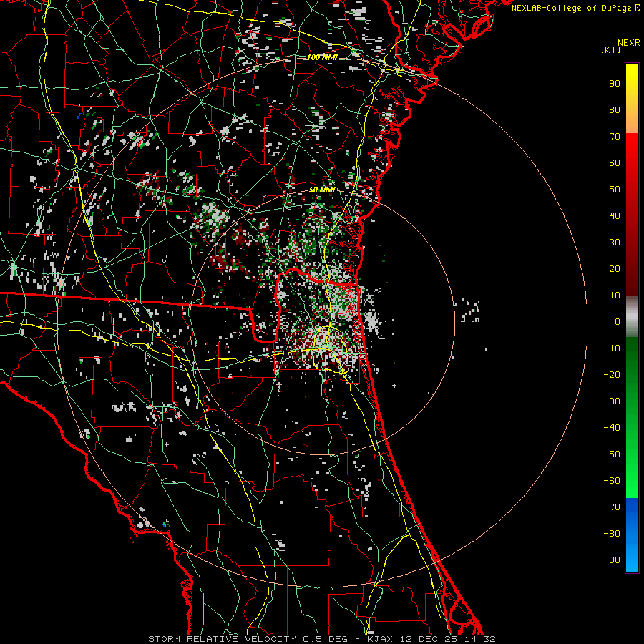Click the 0 knot scale label

click(x=618, y=322)
